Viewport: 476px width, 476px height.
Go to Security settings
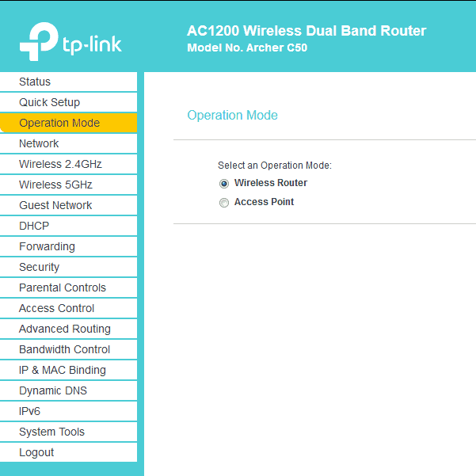tap(68, 267)
